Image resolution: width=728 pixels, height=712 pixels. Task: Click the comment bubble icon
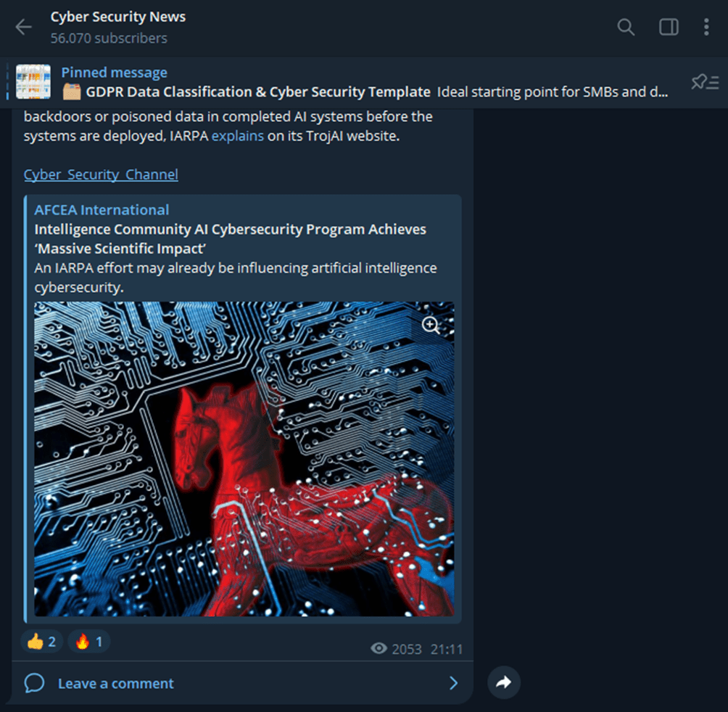click(x=34, y=683)
